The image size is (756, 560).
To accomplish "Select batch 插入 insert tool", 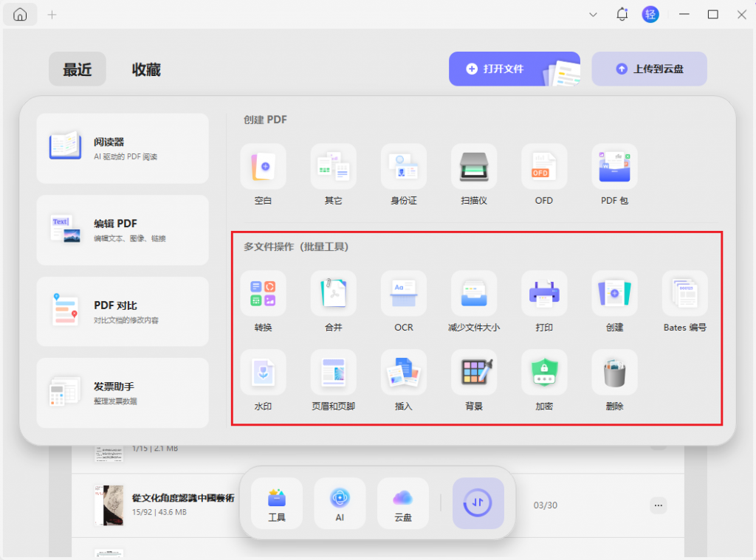I will tap(404, 372).
